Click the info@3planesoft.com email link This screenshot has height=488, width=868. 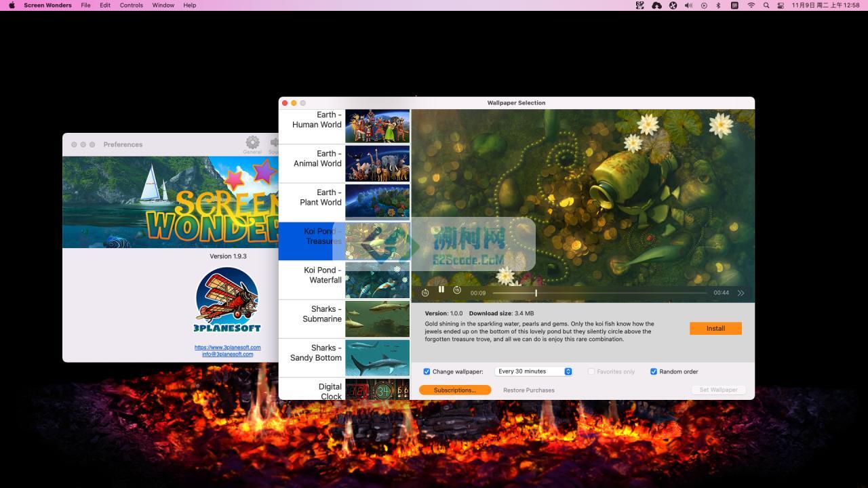tap(228, 354)
